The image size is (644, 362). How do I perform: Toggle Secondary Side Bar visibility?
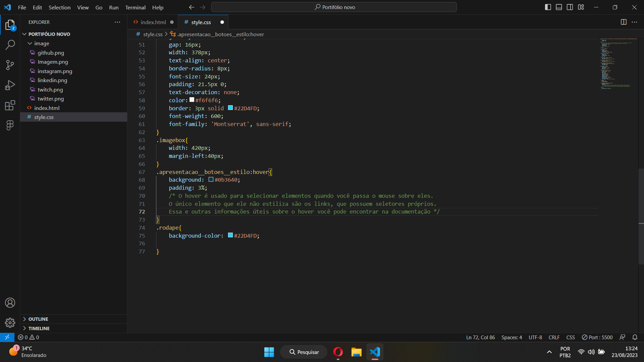click(x=570, y=7)
